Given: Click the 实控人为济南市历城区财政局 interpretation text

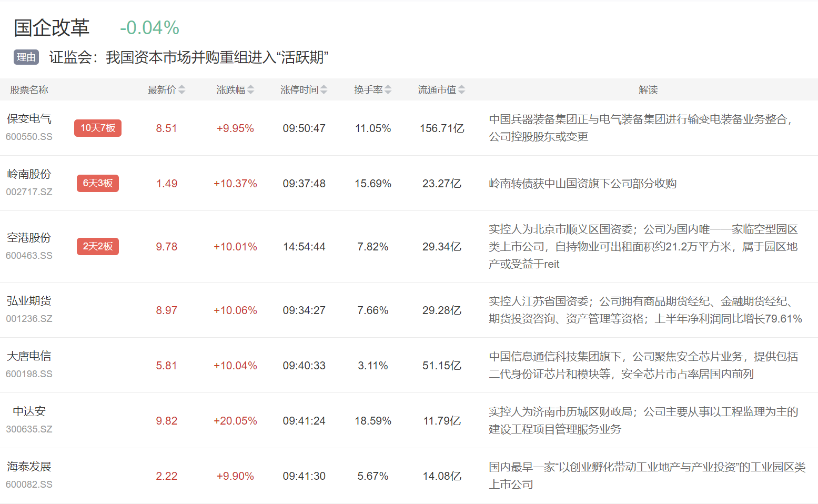Looking at the screenshot, I should click(643, 420).
